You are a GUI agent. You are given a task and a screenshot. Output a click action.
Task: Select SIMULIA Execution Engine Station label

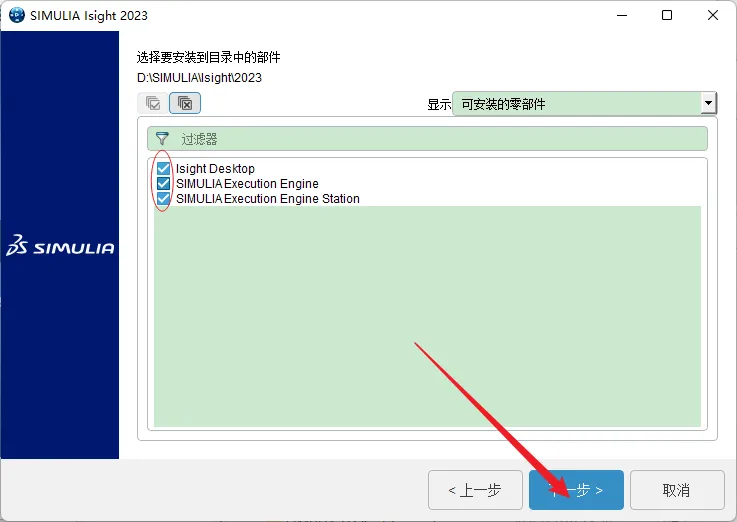coord(268,198)
